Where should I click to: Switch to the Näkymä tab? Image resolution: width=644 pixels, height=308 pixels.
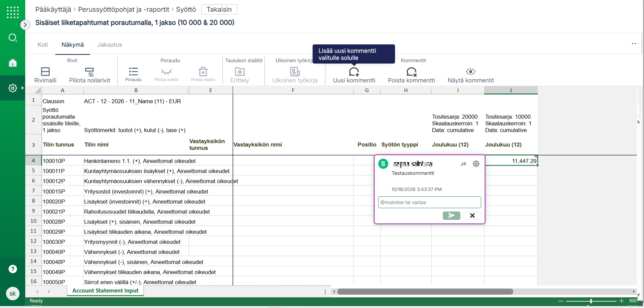[73, 45]
